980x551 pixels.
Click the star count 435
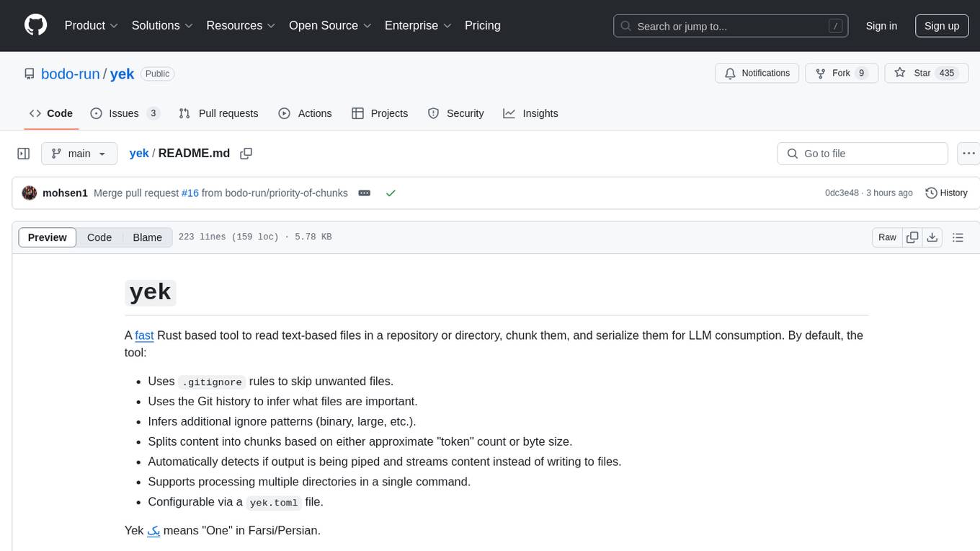click(947, 74)
